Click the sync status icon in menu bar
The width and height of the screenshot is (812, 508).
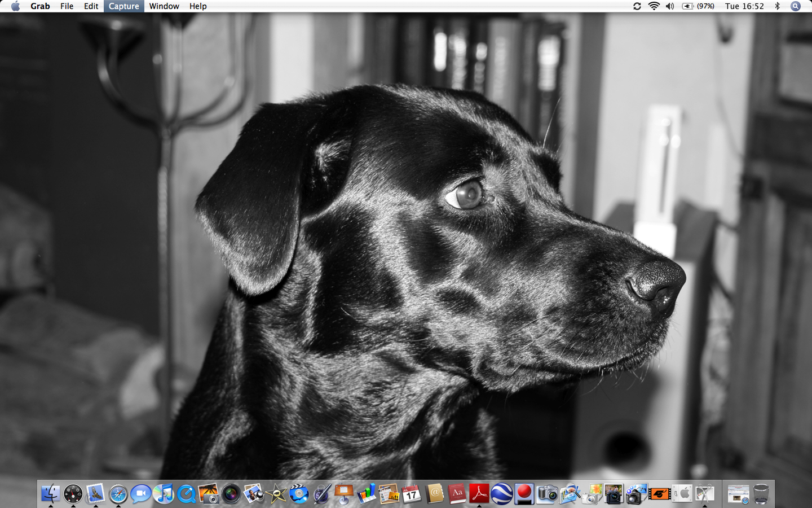(x=637, y=6)
